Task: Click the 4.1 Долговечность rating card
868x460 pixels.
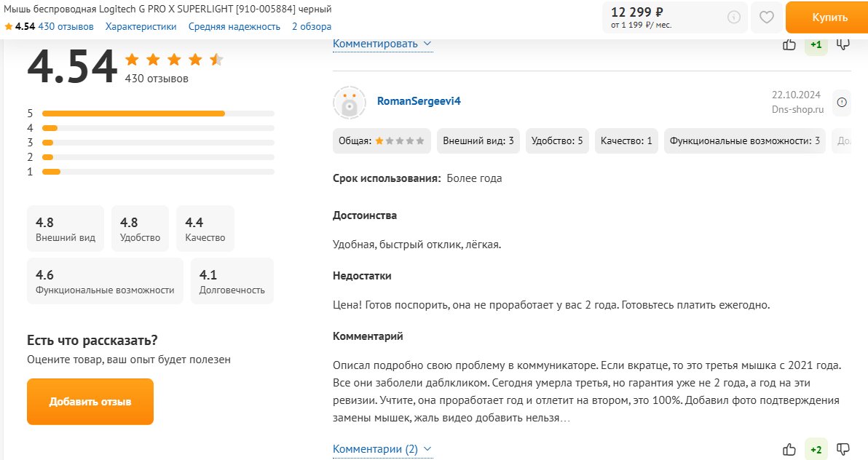Action: click(x=232, y=281)
